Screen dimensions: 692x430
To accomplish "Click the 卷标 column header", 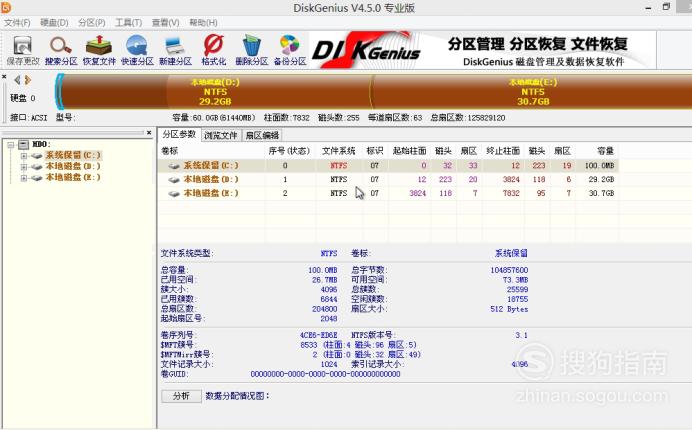I will (169, 151).
